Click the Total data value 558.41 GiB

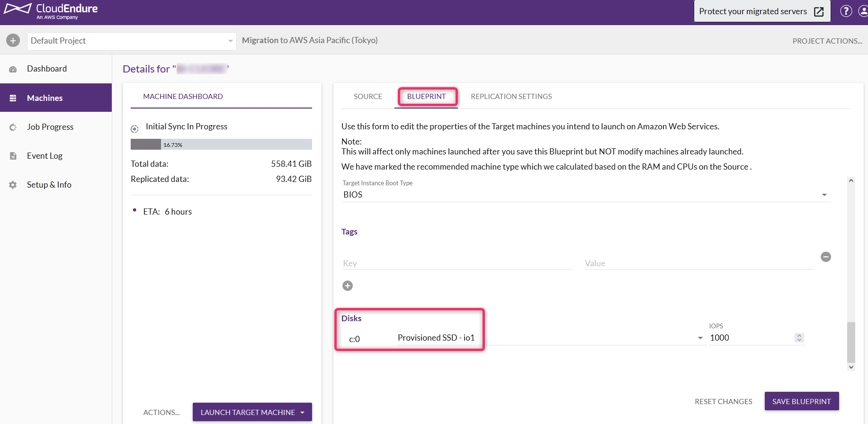(x=291, y=164)
